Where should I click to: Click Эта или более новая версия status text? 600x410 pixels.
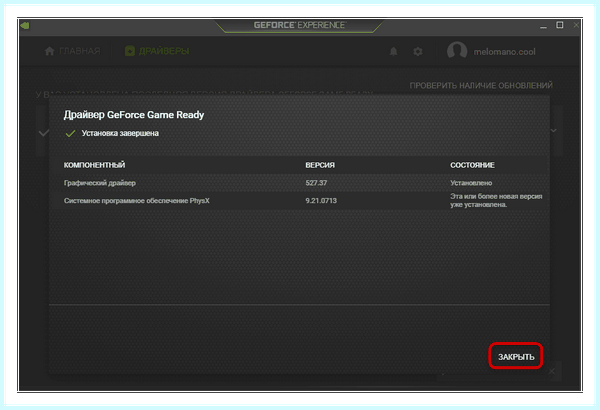coord(496,200)
